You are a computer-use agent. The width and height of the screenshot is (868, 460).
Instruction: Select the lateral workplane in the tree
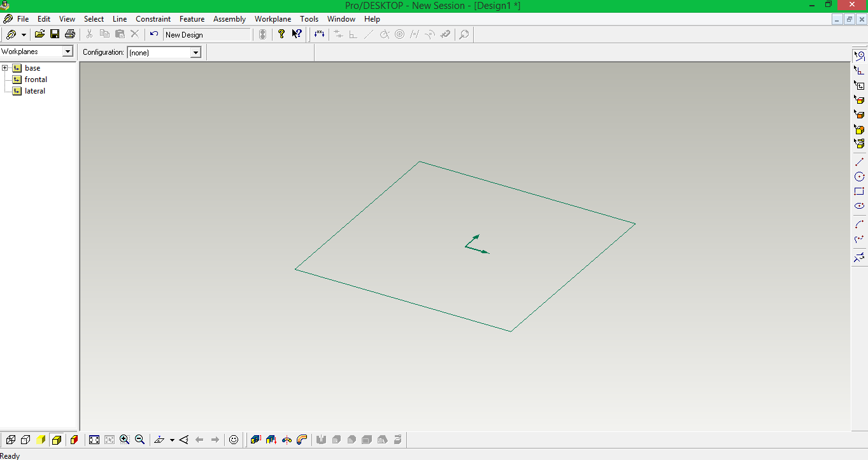tap(35, 91)
